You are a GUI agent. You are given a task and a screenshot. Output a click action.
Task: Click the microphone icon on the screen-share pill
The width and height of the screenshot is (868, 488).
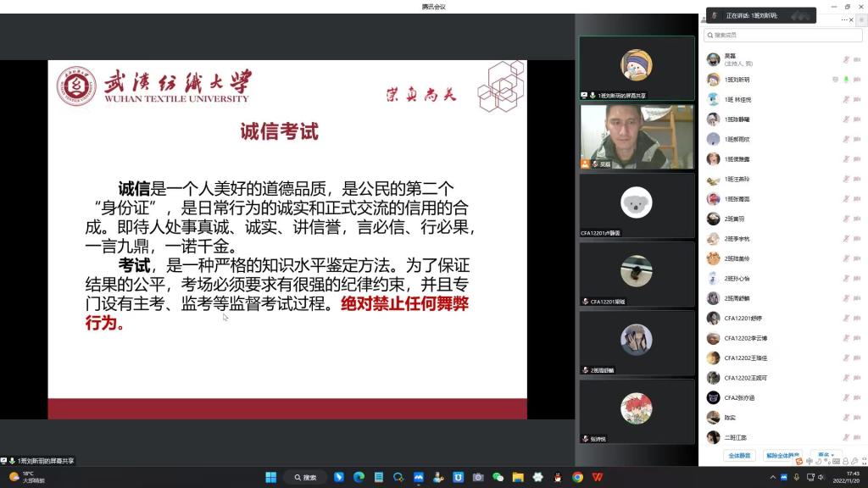(12, 460)
